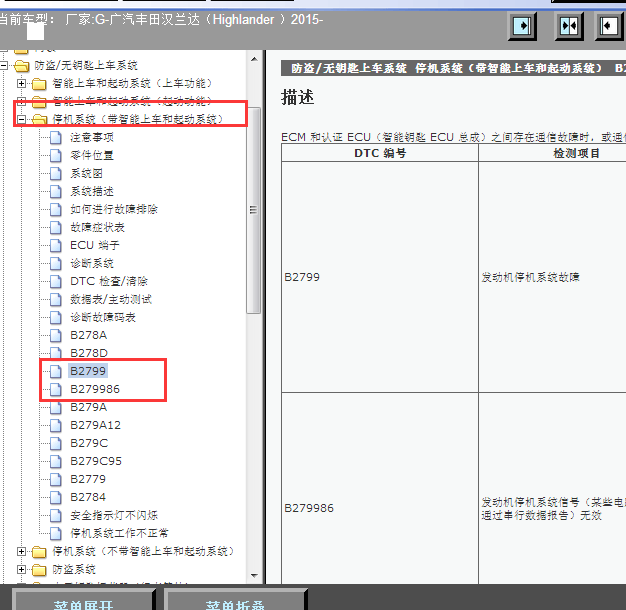Click document icon next to ECU 端子
The image size is (626, 610).
click(x=55, y=245)
